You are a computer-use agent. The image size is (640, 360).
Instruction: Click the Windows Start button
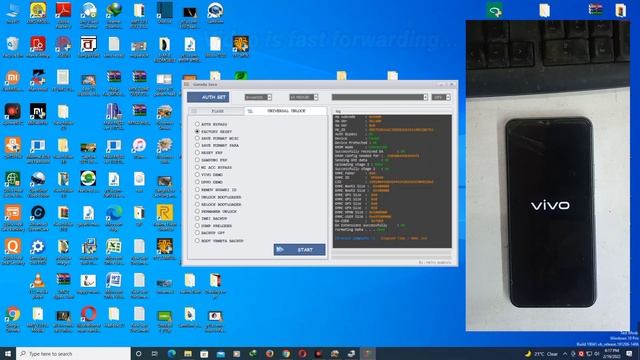(x=8, y=353)
